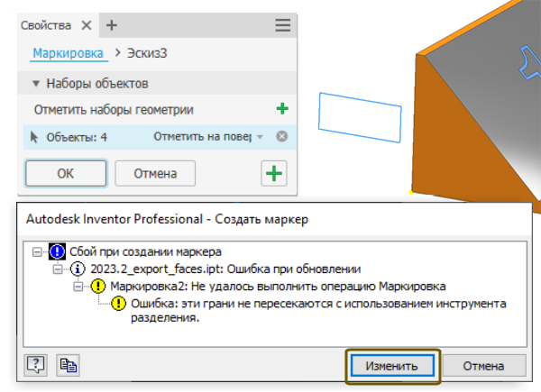Collapse Сбой при создании маркера node
Viewport: 541px width, 392px height.
[37, 251]
